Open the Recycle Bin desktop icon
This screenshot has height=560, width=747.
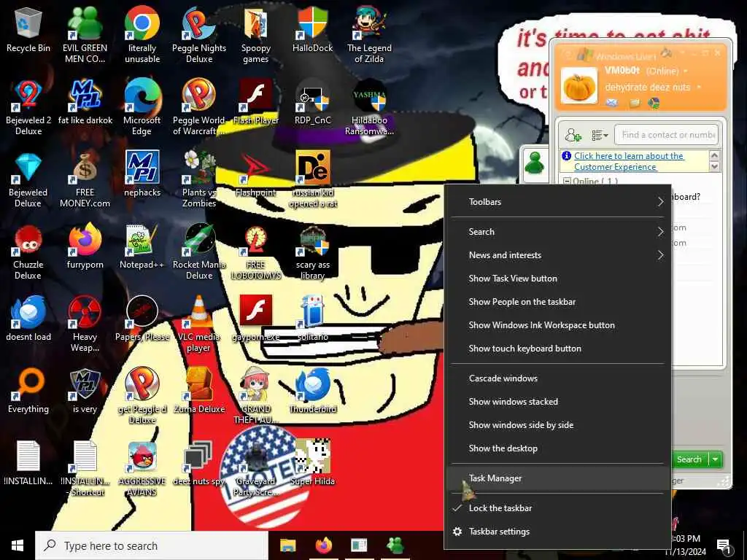pos(28,29)
